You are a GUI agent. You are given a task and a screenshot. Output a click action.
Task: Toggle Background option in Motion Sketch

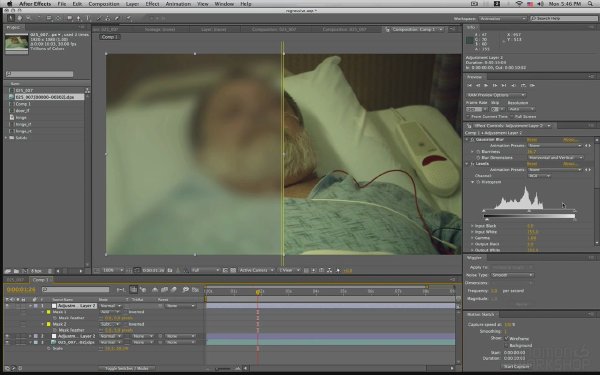506,345
